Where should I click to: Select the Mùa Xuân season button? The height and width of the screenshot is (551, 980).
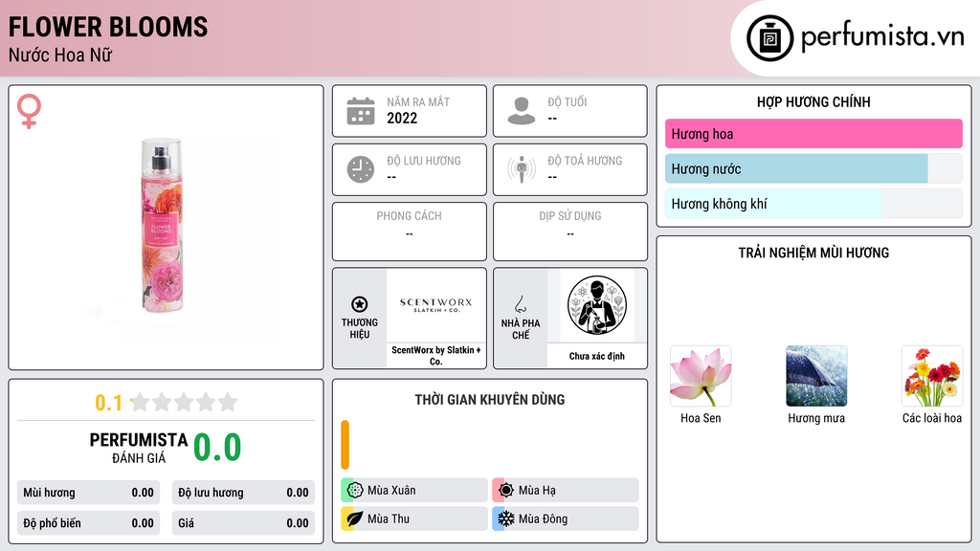pyautogui.click(x=414, y=490)
